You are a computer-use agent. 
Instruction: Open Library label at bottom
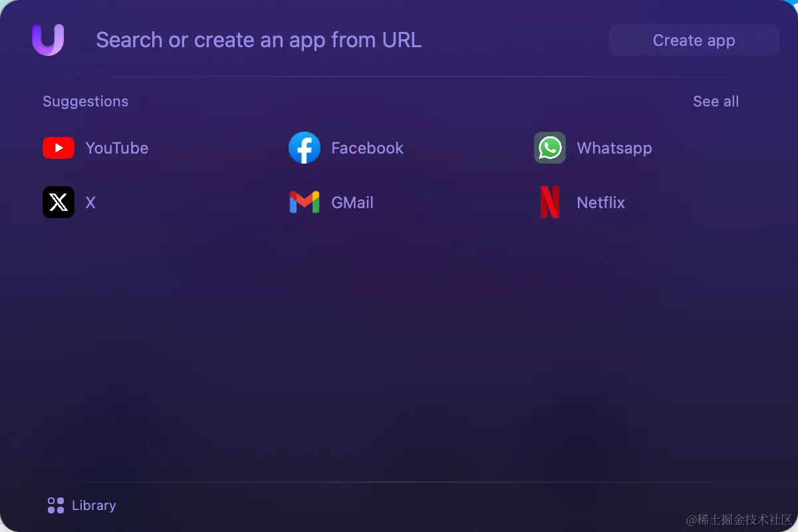pyautogui.click(x=94, y=505)
